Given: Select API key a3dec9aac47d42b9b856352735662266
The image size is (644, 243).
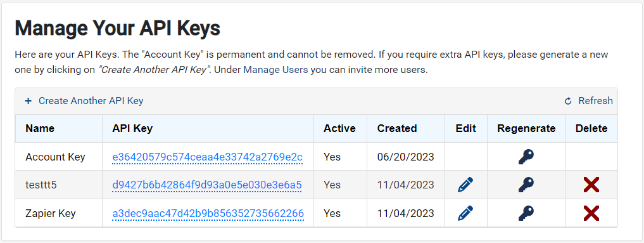Looking at the screenshot, I should (x=208, y=213).
